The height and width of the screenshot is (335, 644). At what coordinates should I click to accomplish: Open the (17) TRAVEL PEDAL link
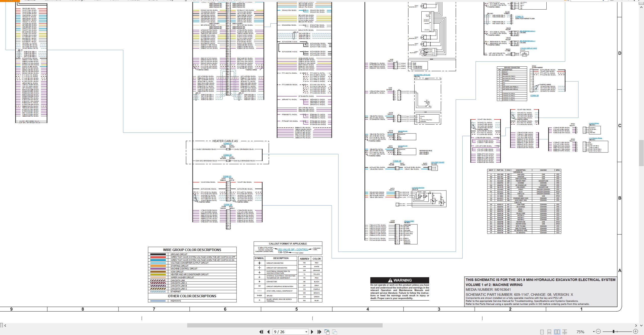pyautogui.click(x=595, y=138)
